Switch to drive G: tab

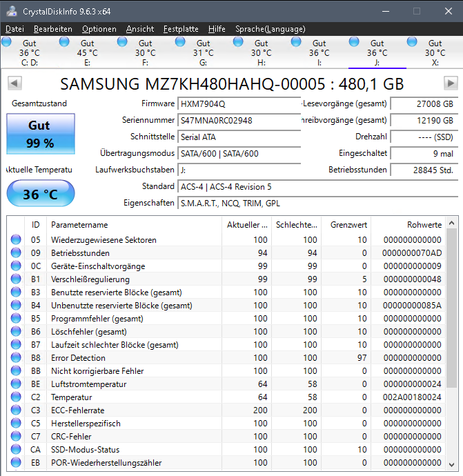[203, 52]
